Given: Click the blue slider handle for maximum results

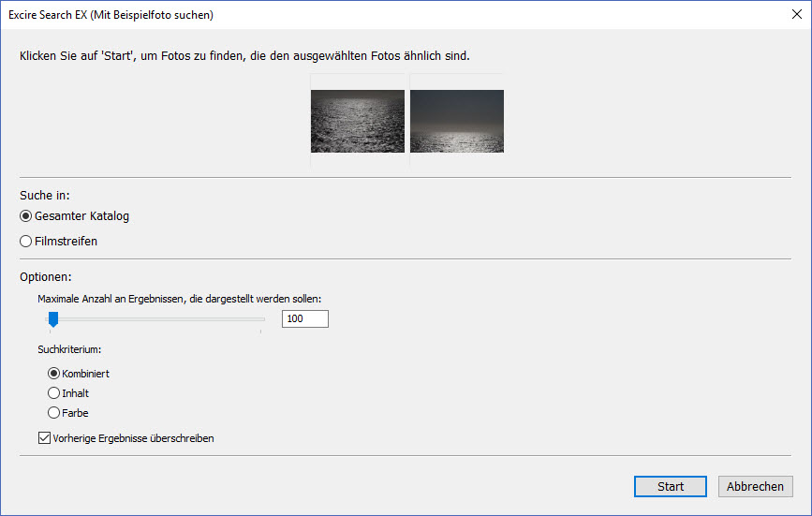Looking at the screenshot, I should coord(53,320).
